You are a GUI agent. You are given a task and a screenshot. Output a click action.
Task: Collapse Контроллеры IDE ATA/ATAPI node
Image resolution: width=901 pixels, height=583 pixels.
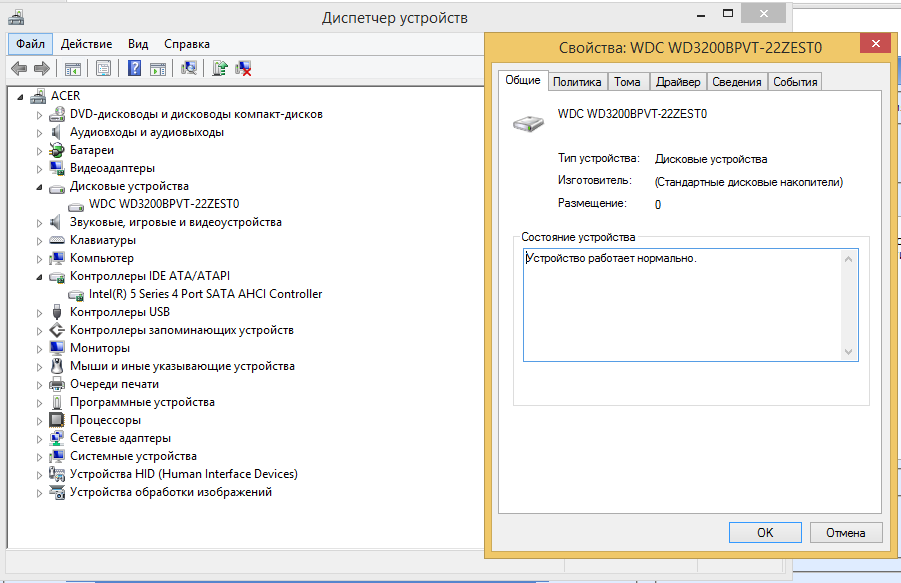tap(39, 277)
